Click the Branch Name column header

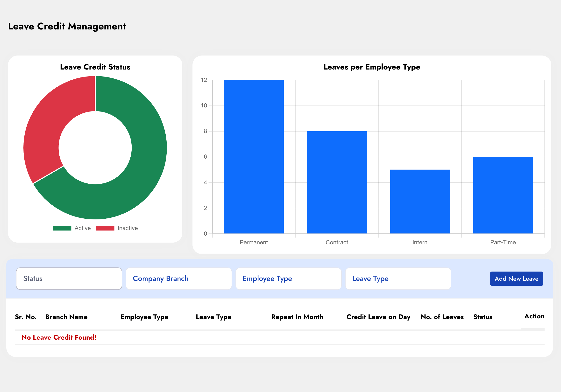point(66,317)
